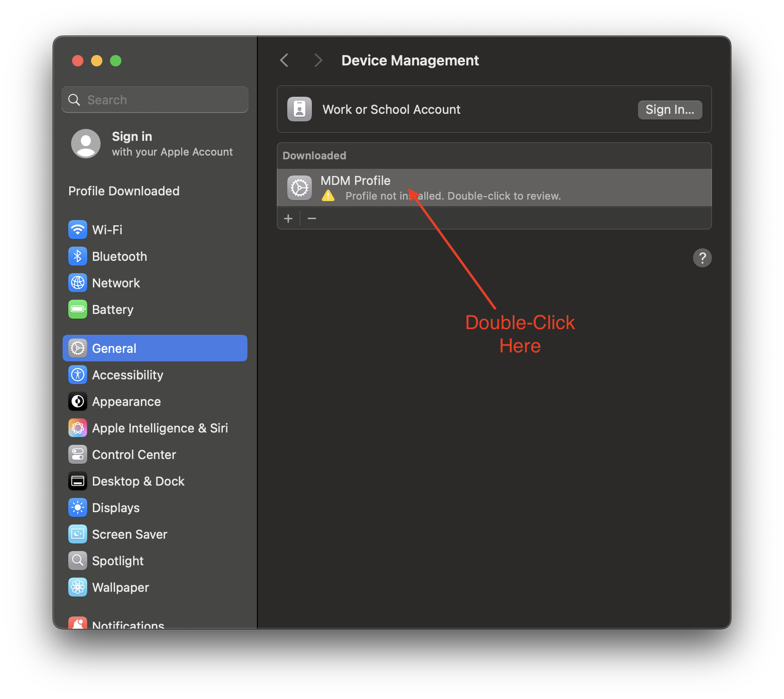Click the user avatar icon

pos(86,144)
